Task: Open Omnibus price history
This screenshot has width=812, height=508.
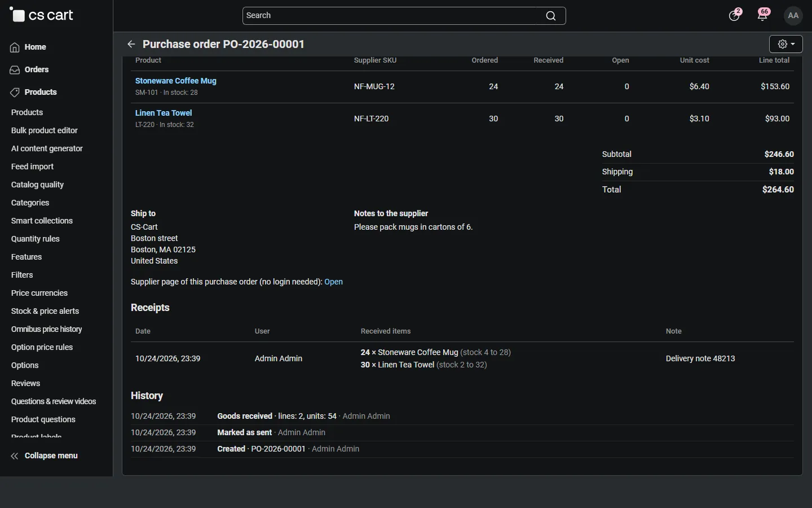Action: (47, 329)
